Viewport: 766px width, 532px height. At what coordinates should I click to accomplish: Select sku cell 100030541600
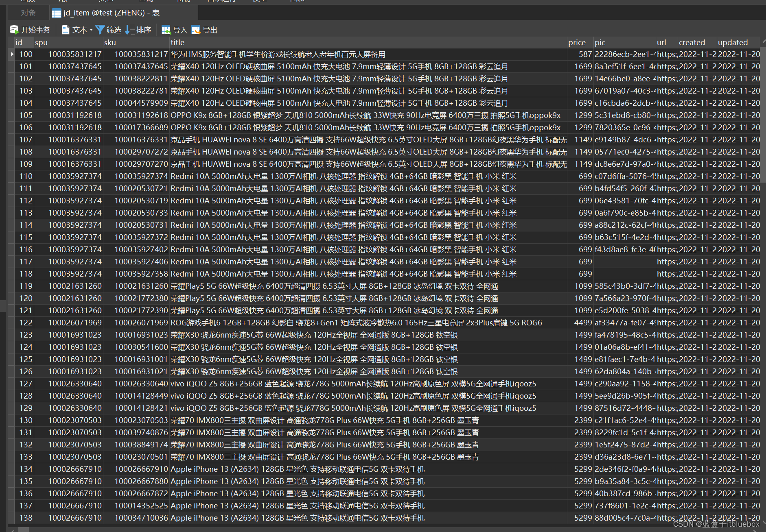pos(136,347)
